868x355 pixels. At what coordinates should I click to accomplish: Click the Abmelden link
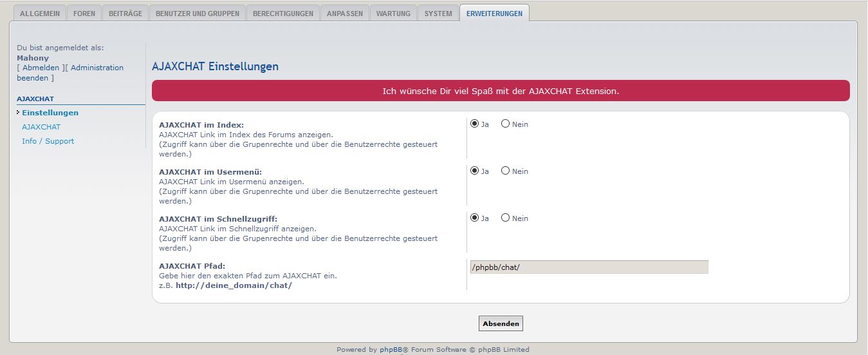click(41, 68)
